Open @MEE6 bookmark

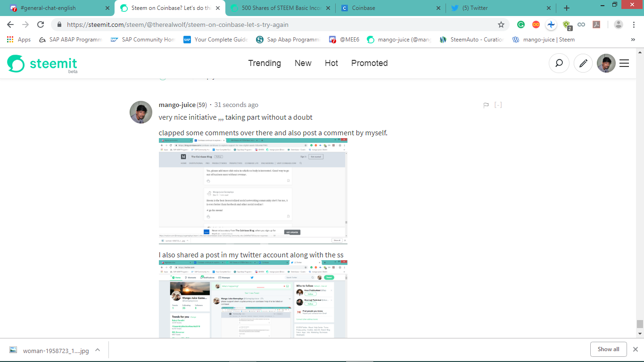344,40
